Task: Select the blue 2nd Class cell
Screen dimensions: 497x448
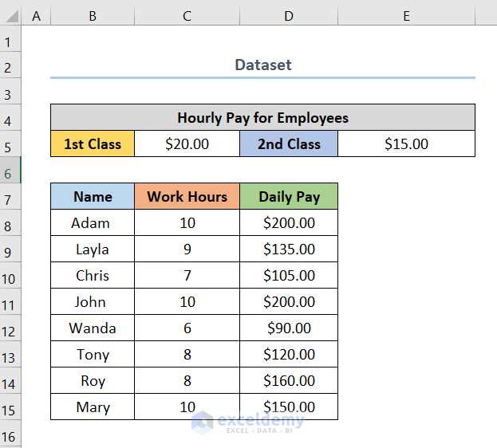Action: point(289,143)
